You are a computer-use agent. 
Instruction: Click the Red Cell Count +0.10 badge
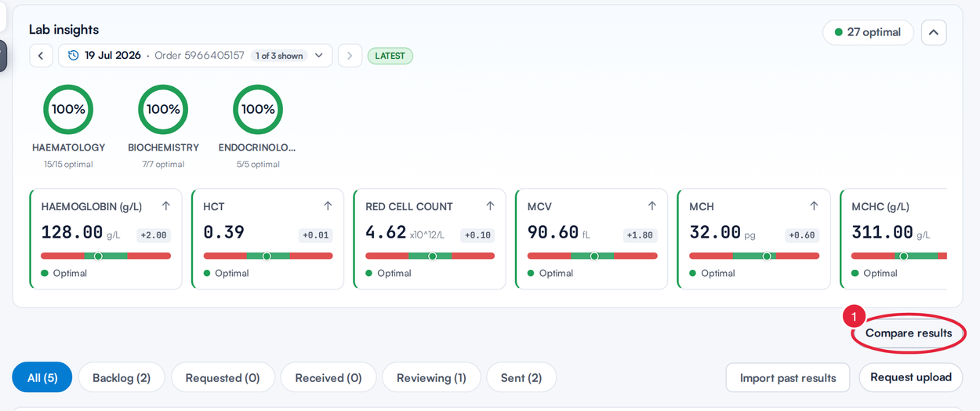477,235
